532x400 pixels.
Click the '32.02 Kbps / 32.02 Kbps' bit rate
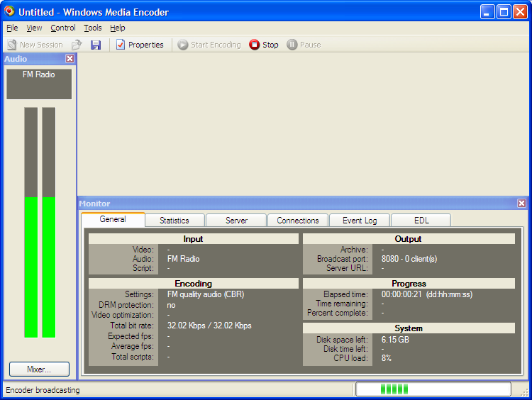(209, 326)
